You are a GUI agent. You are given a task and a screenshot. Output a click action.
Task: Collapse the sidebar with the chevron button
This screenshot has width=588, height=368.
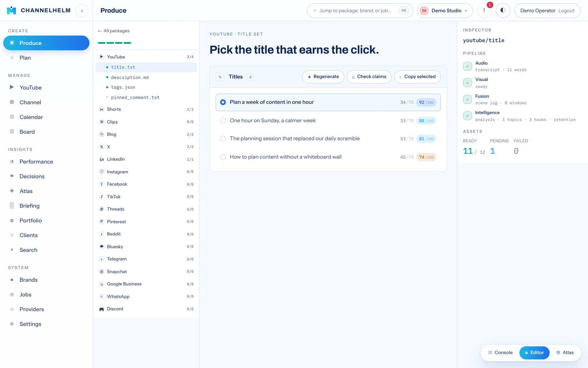pos(82,11)
